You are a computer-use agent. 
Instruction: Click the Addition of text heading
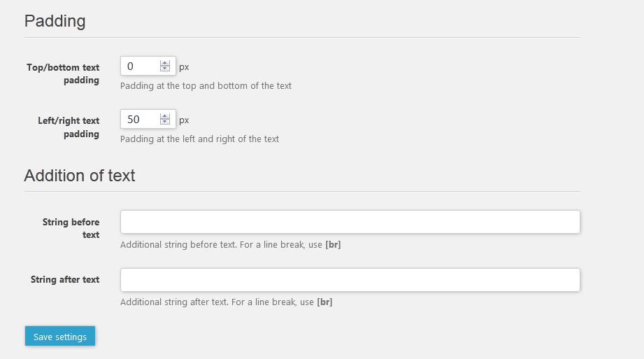click(80, 175)
